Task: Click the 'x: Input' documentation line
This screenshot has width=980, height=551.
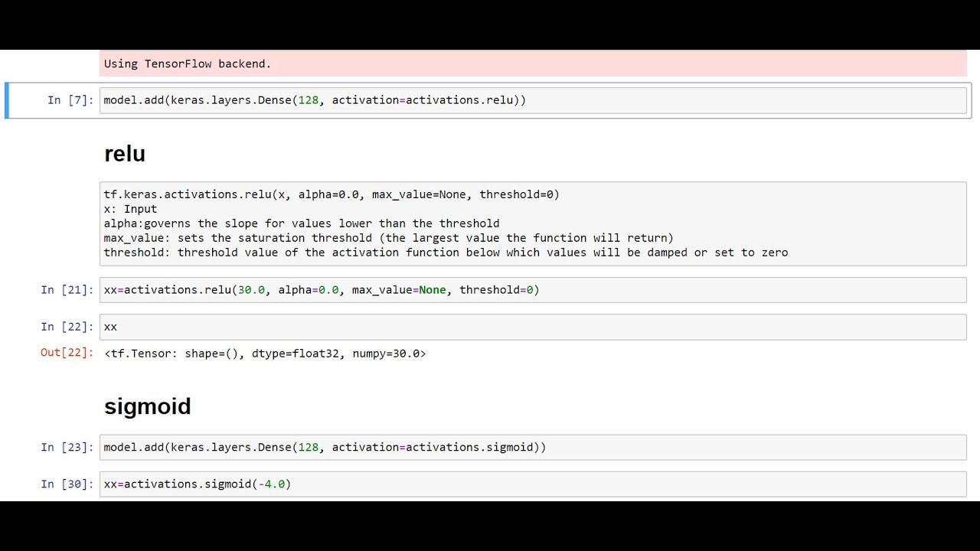Action: coord(130,209)
